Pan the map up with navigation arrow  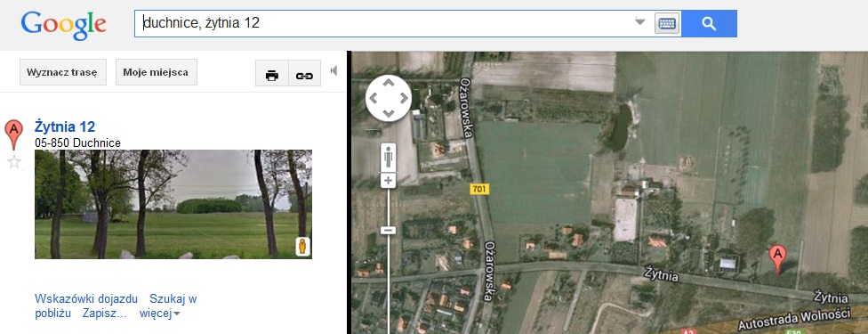pos(389,83)
